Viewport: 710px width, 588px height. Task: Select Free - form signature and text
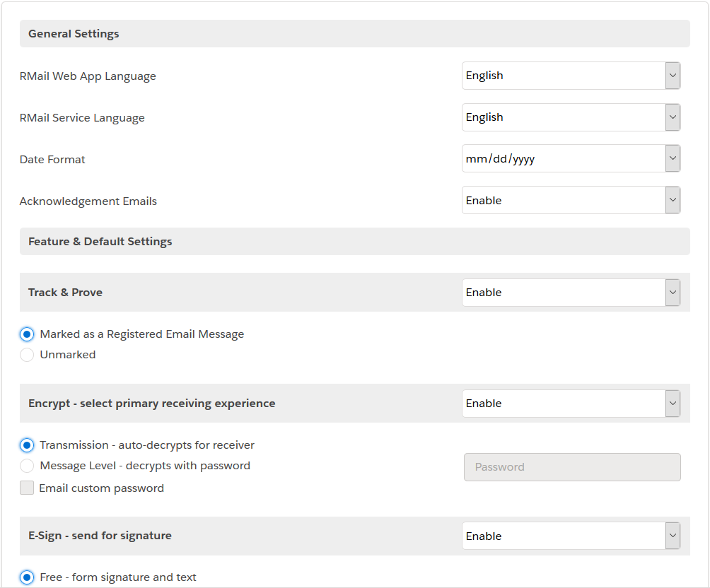click(x=26, y=577)
